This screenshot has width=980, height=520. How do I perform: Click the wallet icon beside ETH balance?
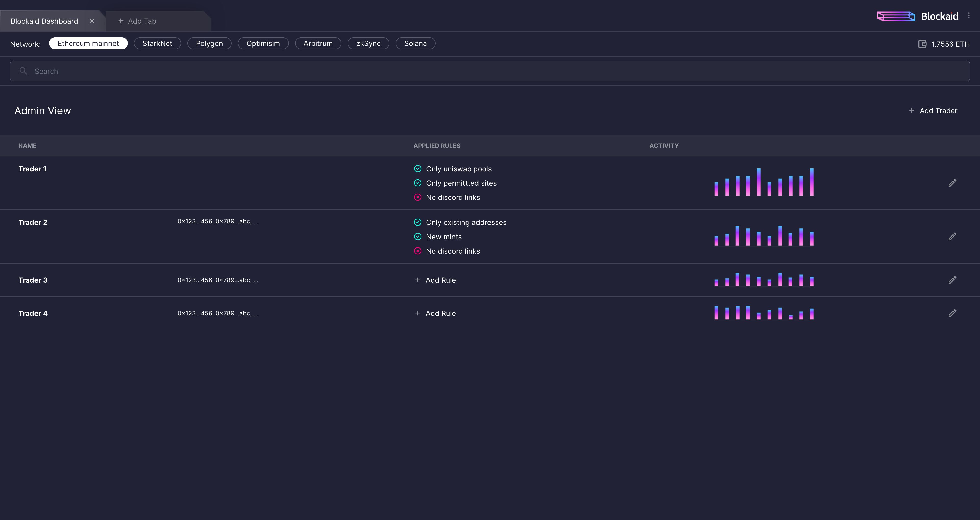[922, 44]
